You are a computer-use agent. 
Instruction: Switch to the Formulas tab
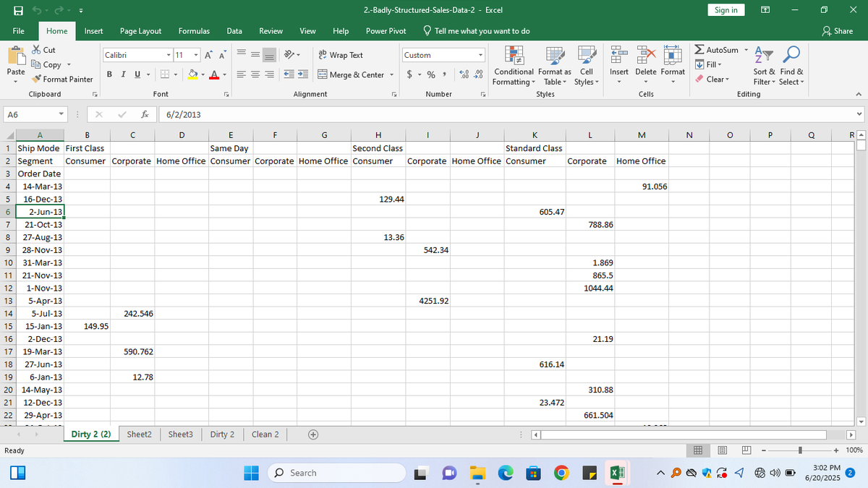pos(194,31)
